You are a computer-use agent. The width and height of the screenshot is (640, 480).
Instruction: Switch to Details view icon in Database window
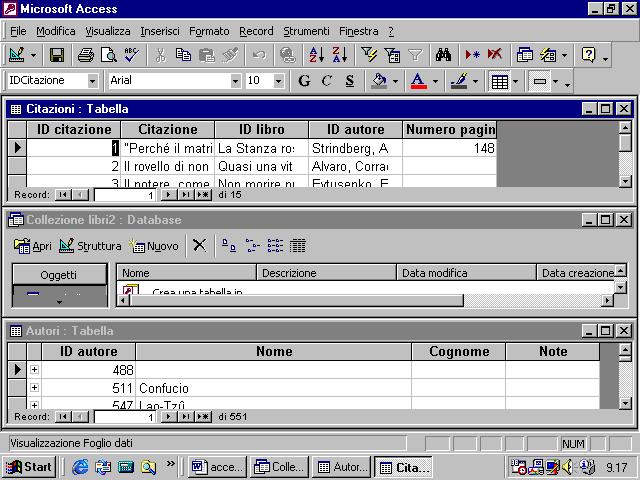pos(298,246)
